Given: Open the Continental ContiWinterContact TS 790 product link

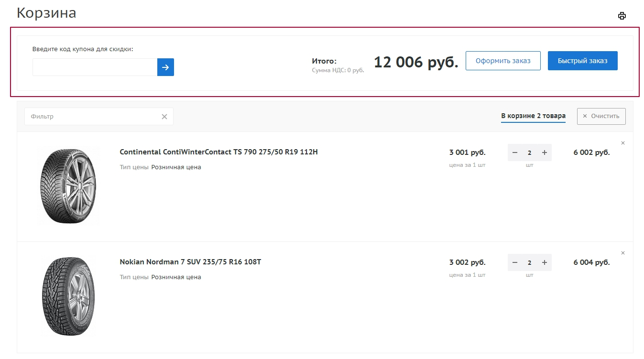Looking at the screenshot, I should click(218, 152).
